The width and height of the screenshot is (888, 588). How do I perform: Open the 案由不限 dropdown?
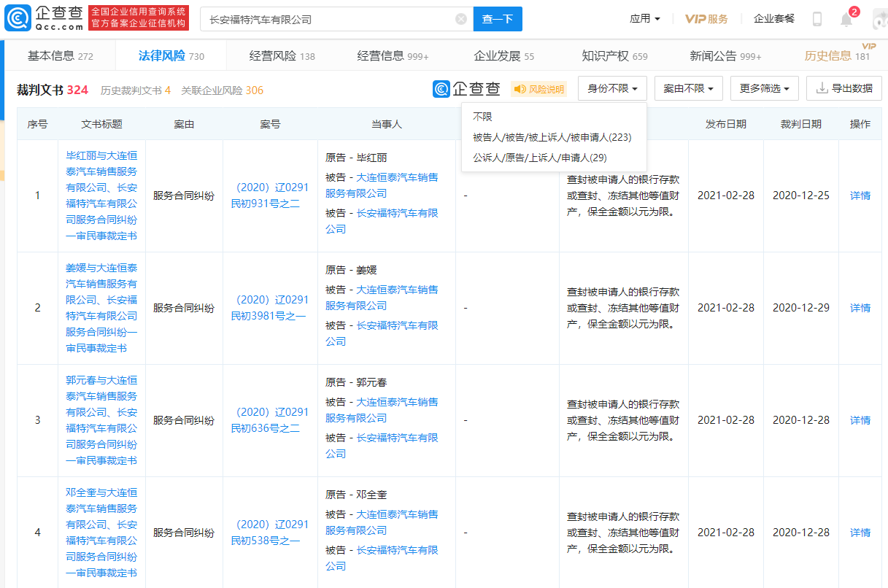[x=687, y=88]
